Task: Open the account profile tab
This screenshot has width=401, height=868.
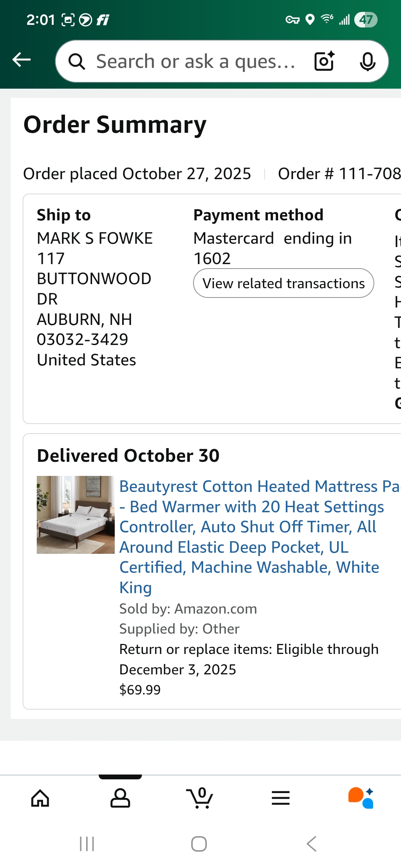Action: (120, 798)
